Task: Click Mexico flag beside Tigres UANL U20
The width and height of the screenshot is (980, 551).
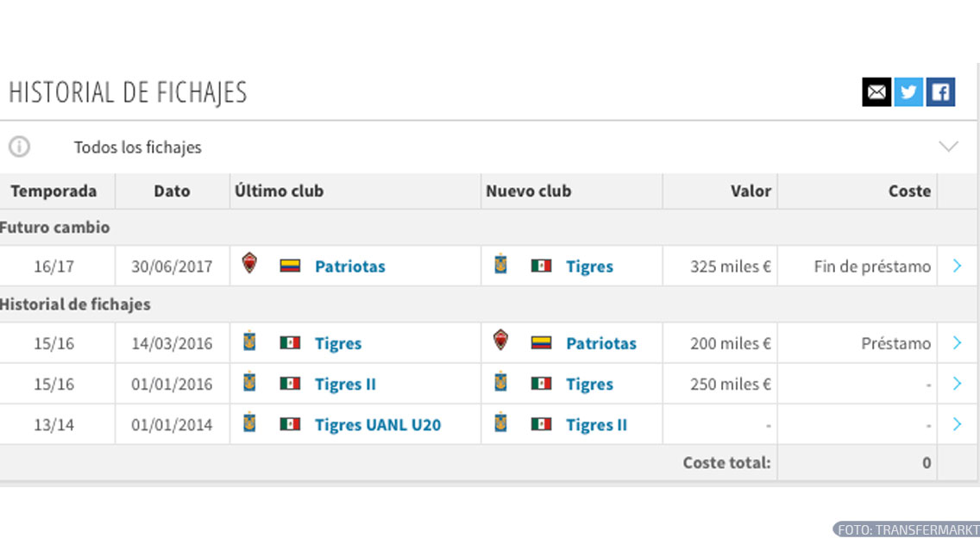Action: pos(290,424)
